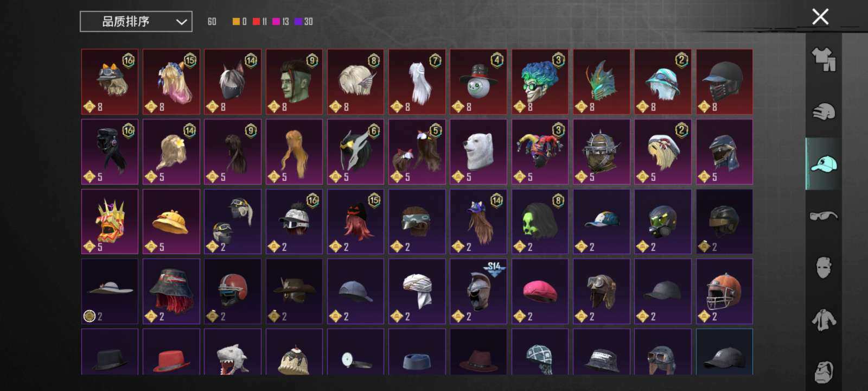Open the face mask category icon

(x=824, y=268)
